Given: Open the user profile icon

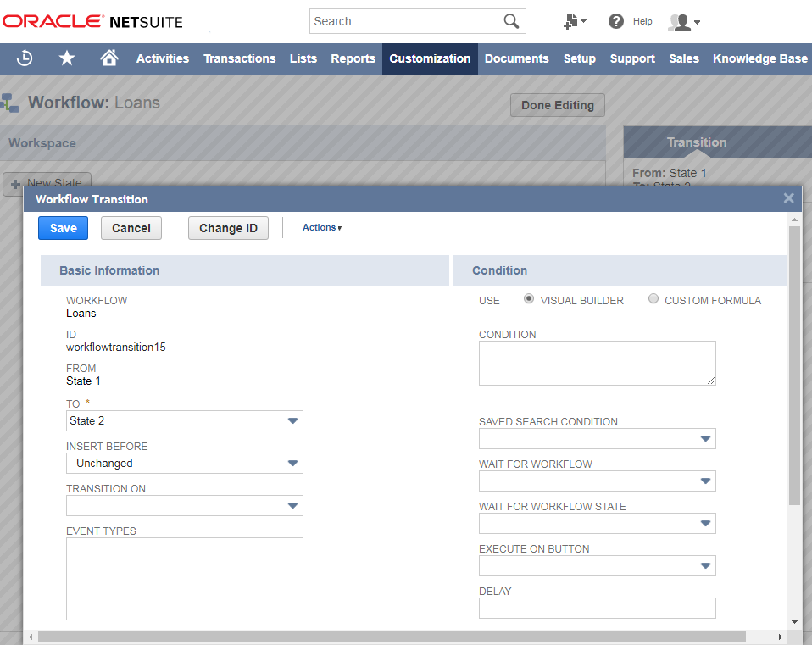Looking at the screenshot, I should [682, 21].
